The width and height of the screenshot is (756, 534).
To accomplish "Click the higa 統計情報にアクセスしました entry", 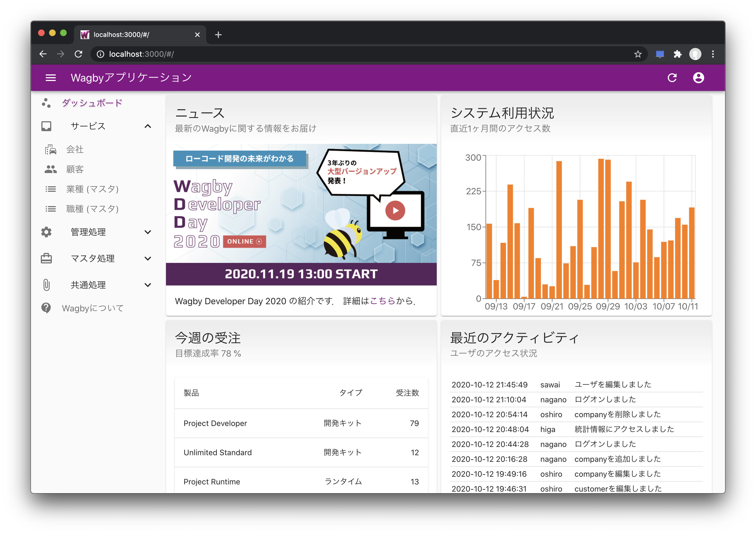I will 576,429.
